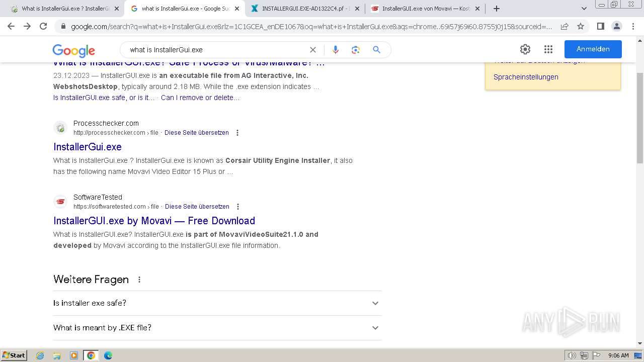Open media player from taskbar
The image size is (644, 362).
[x=74, y=355]
